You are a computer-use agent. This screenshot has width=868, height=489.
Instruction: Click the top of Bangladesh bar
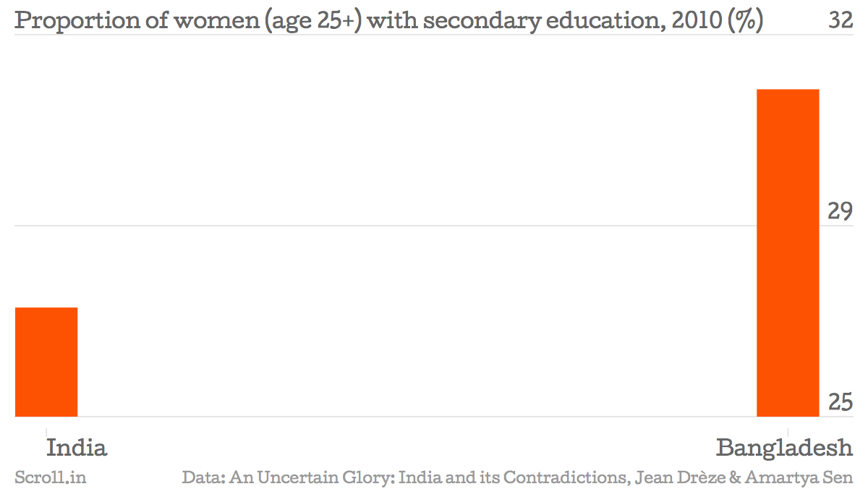coord(788,90)
